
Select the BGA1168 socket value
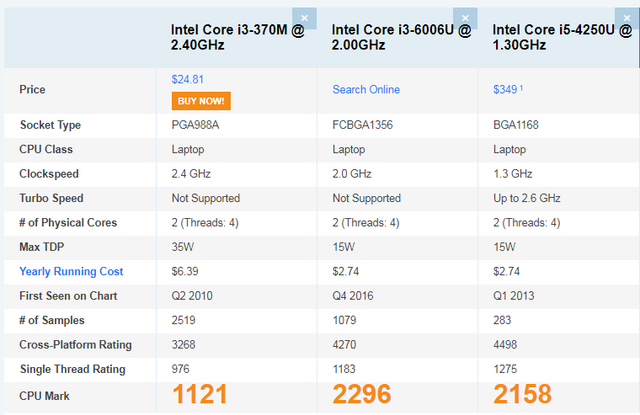[x=516, y=125]
